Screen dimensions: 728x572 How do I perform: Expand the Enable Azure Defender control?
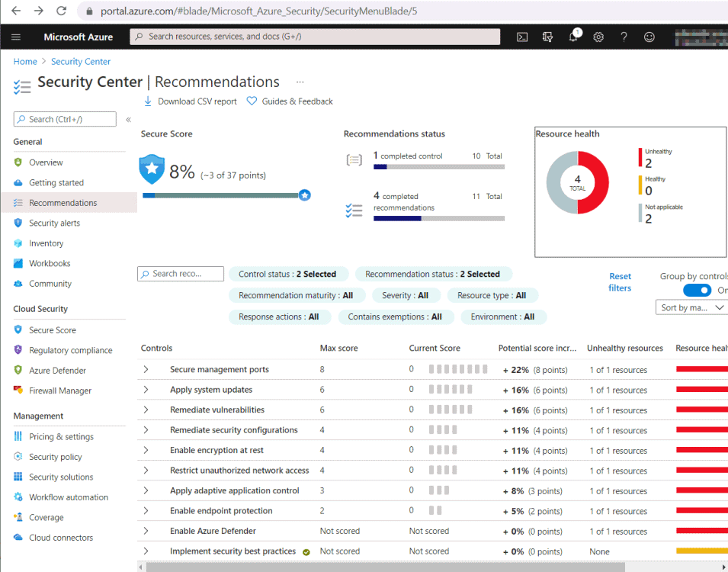[x=146, y=531]
